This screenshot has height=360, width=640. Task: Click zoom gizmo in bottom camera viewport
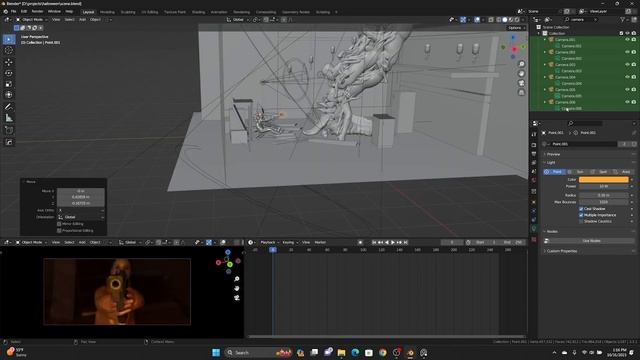pos(237,279)
